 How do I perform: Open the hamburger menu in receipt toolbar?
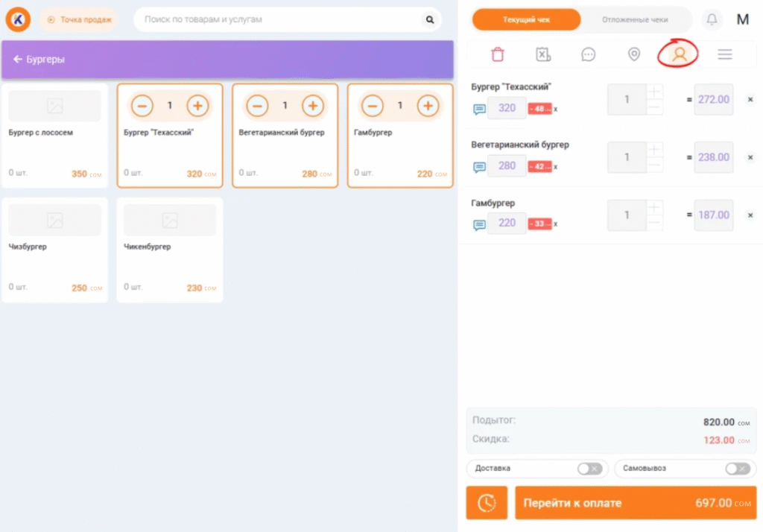[x=724, y=54]
